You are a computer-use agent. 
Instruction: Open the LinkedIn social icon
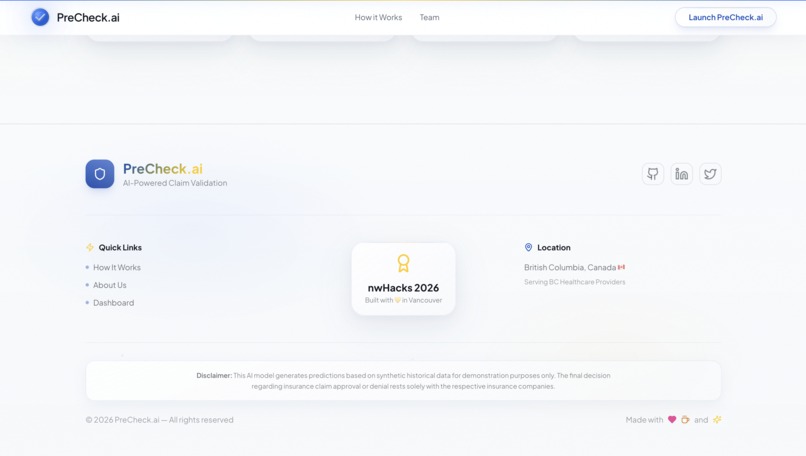point(681,174)
